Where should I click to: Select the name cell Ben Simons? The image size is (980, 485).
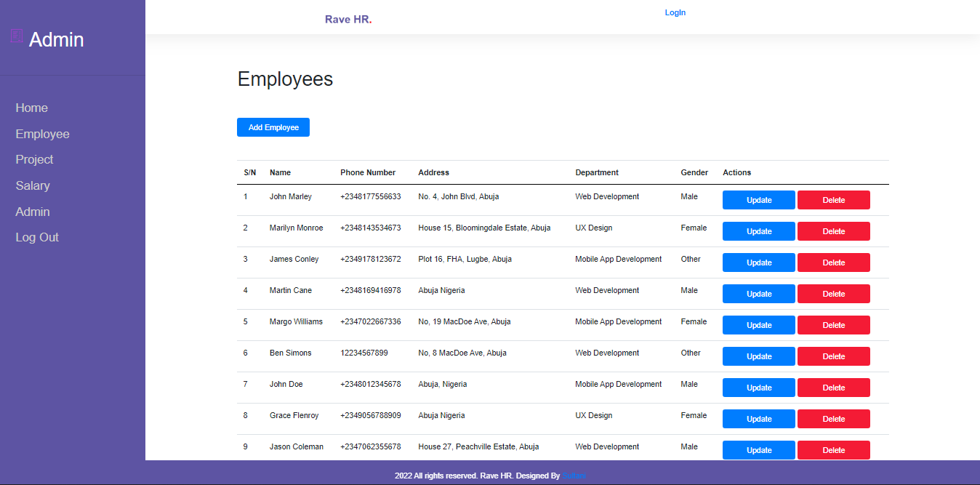pos(291,353)
